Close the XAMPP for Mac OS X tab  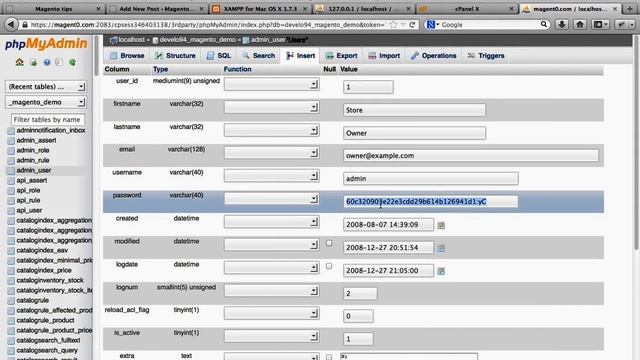point(304,9)
